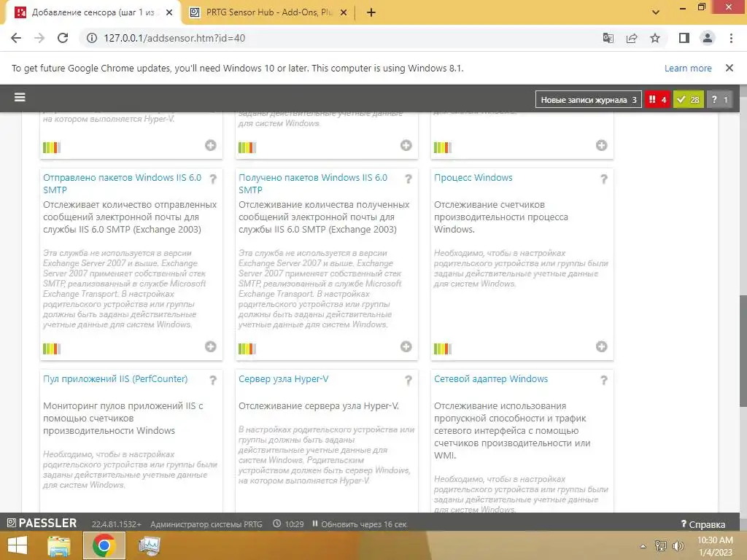
Task: Translate this page using Chrome icon
Action: pos(608,38)
